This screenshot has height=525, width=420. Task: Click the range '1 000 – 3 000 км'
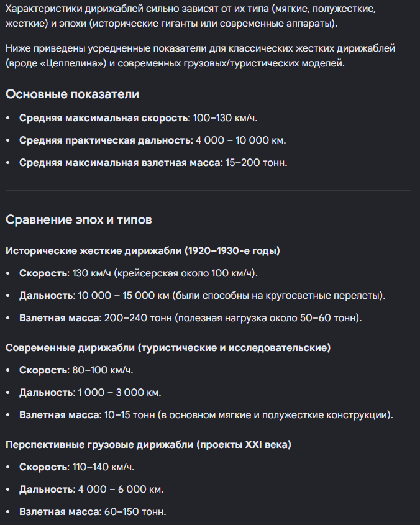click(119, 393)
